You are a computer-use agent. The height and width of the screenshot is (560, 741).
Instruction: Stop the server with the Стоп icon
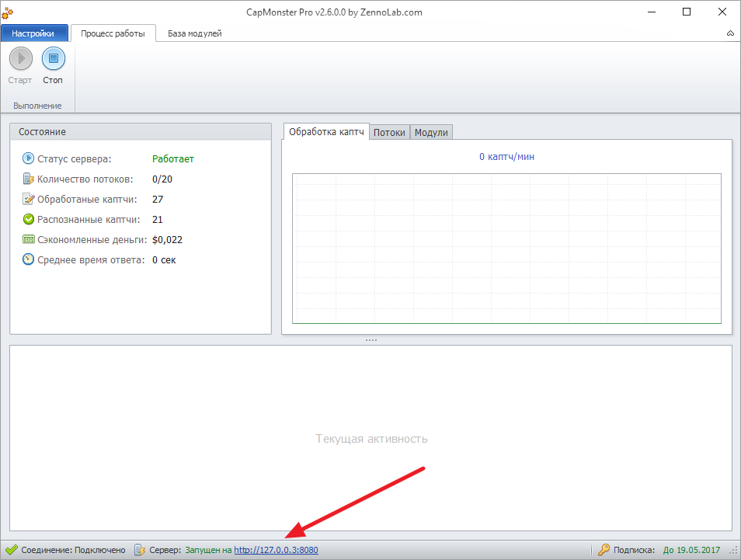54,59
